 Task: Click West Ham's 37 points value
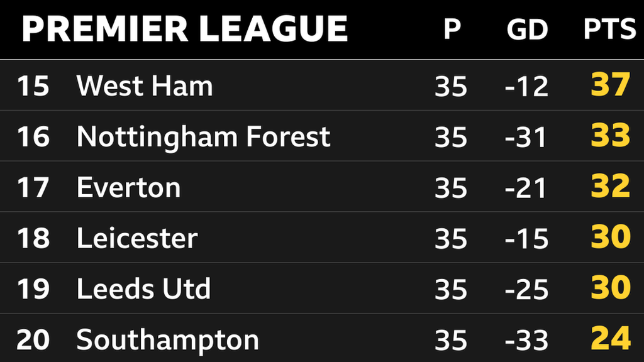pos(610,85)
